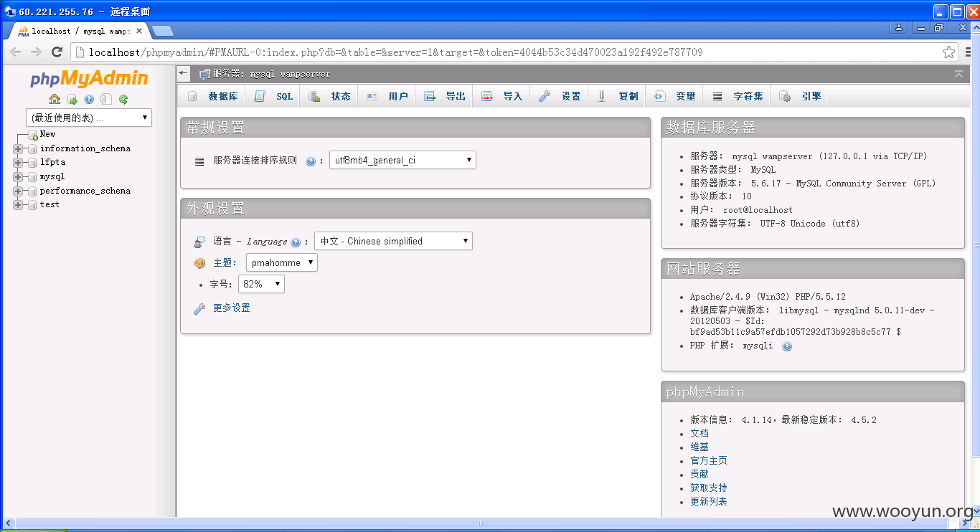The height and width of the screenshot is (532, 980).
Task: Click the page icon in the address bar
Action: [x=80, y=52]
